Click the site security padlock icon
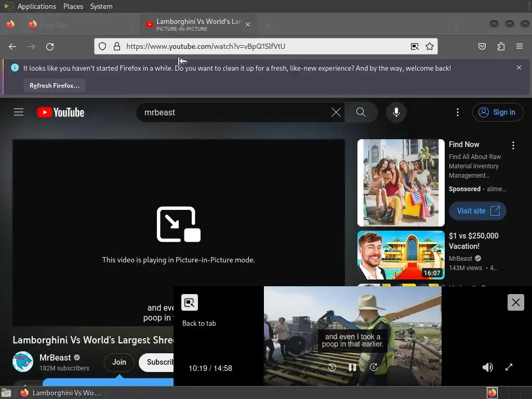Viewport: 532px width, 399px height. (117, 46)
